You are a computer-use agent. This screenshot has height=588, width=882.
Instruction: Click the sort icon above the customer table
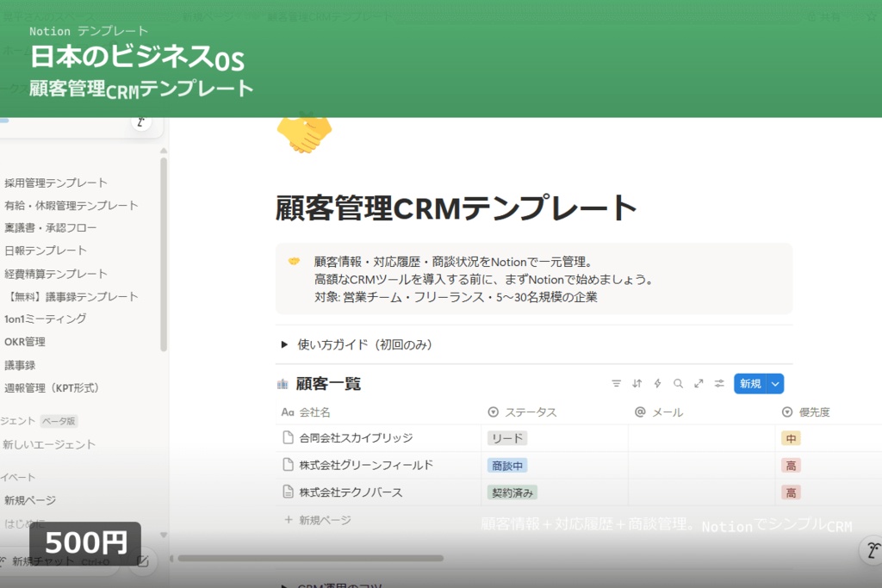[637, 383]
